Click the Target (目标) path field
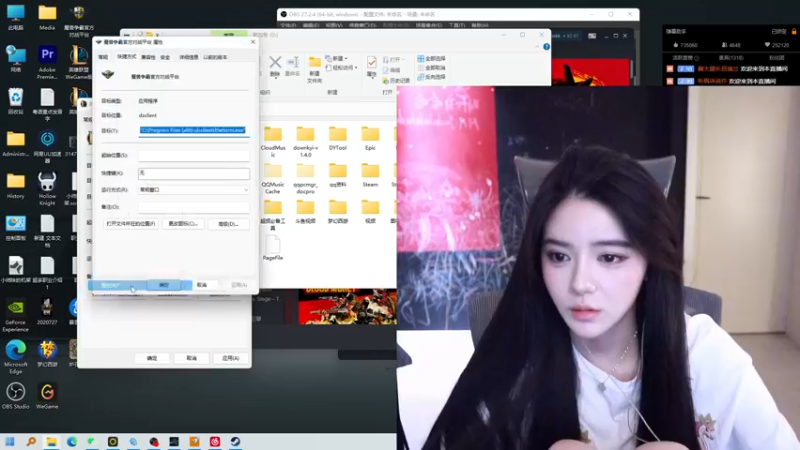The width and height of the screenshot is (800, 450). tap(194, 131)
